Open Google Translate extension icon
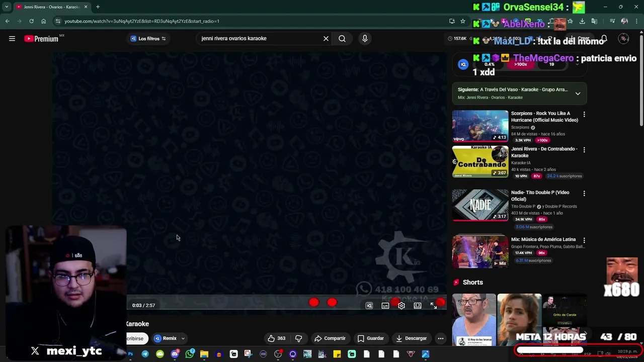644x362 pixels. coord(594,21)
